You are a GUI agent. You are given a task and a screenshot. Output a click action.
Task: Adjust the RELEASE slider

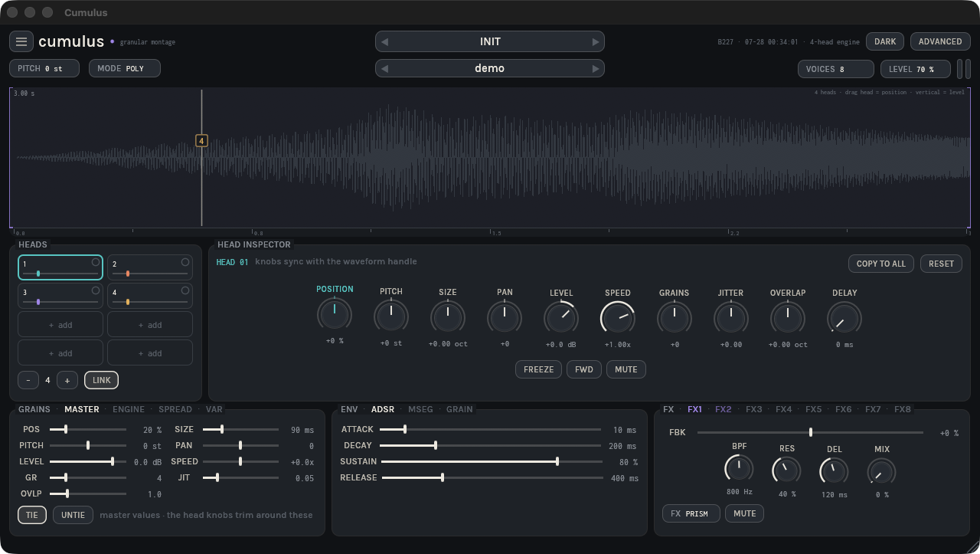tap(491, 478)
